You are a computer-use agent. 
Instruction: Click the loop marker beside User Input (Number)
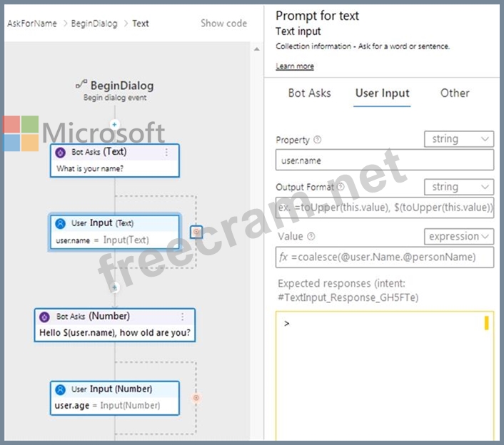click(196, 398)
